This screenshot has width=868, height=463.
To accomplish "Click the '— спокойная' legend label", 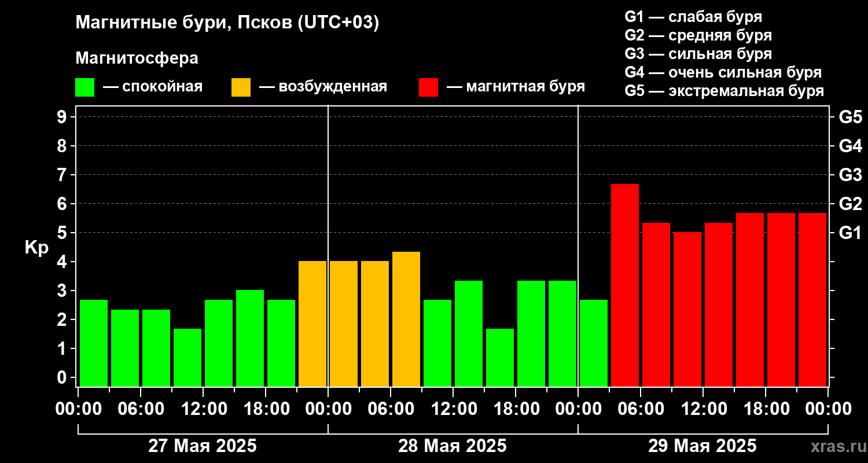I will tap(153, 87).
